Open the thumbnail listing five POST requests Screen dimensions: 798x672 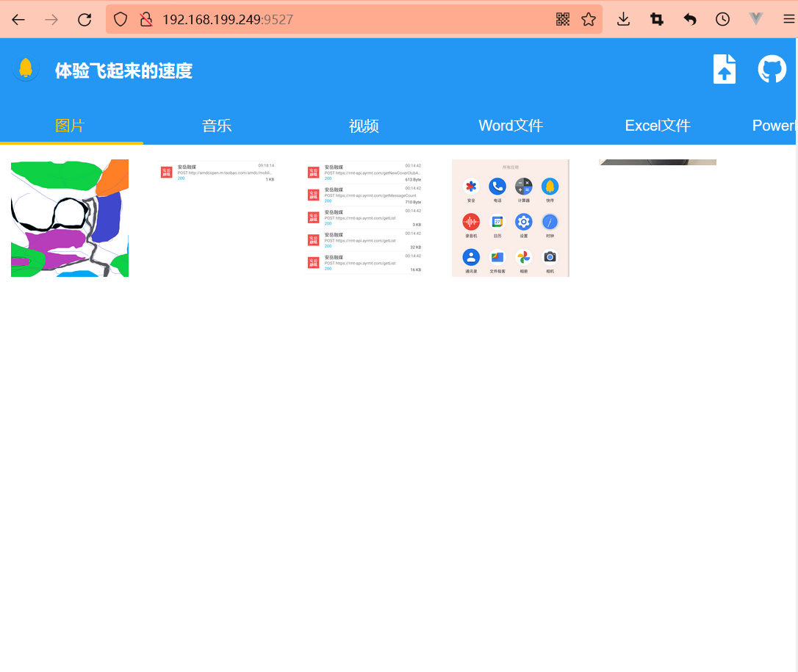(364, 218)
